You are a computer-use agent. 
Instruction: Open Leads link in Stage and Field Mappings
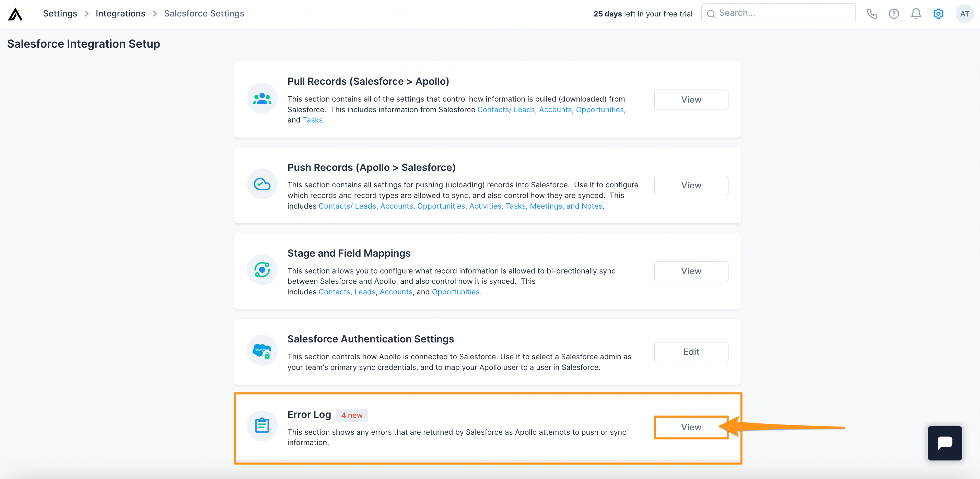(x=365, y=292)
